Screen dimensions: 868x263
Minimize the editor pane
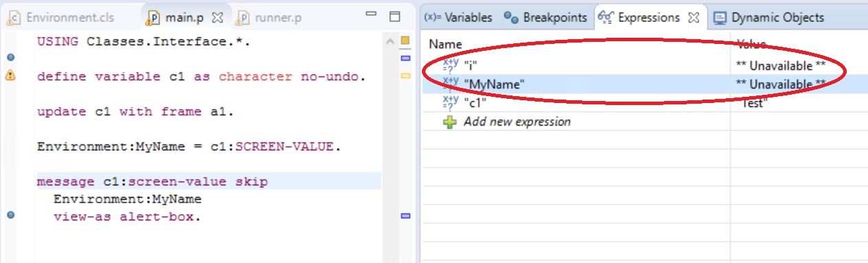point(371,15)
